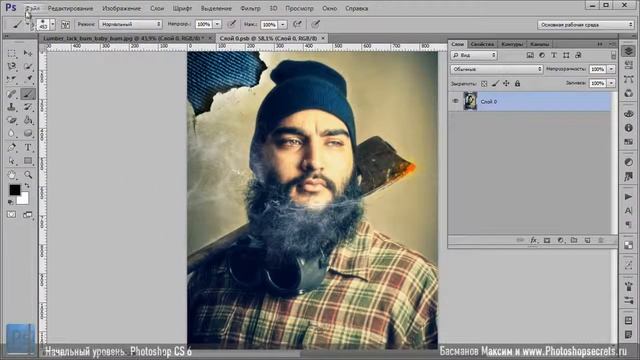
Task: Select the Hand tool
Action: tap(12, 175)
